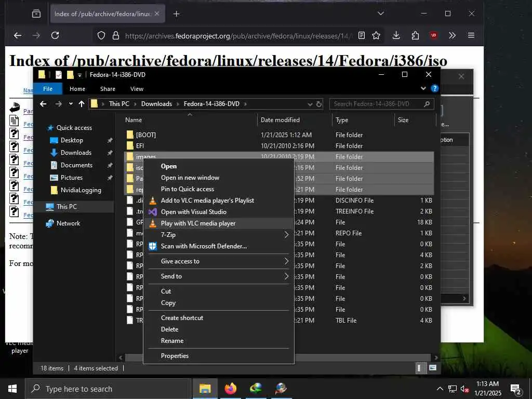The width and height of the screenshot is (532, 399).
Task: Select Play with VLC media player
Action: tap(198, 223)
